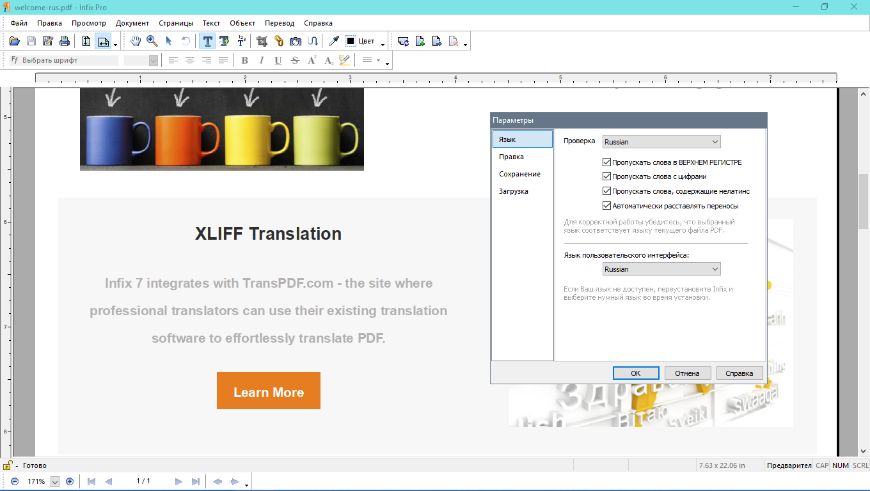
Task: Open the Проверка language dropdown
Action: [661, 141]
